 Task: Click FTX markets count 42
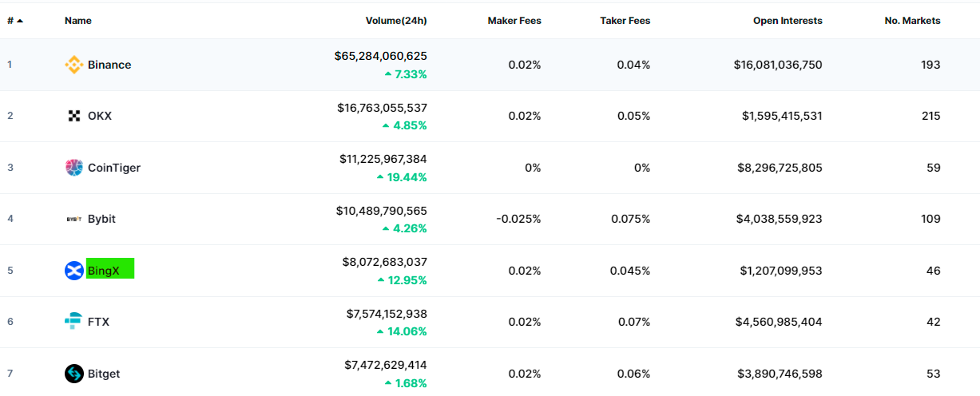tap(934, 322)
